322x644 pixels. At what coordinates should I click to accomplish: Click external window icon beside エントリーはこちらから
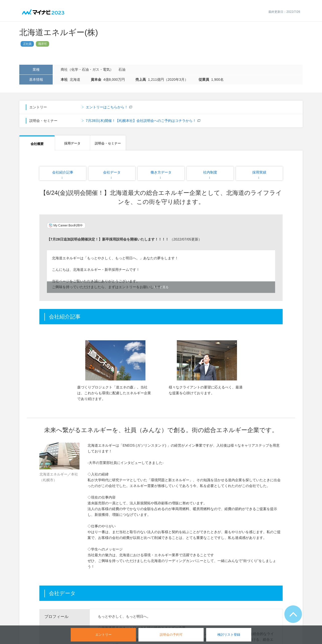click(x=131, y=107)
